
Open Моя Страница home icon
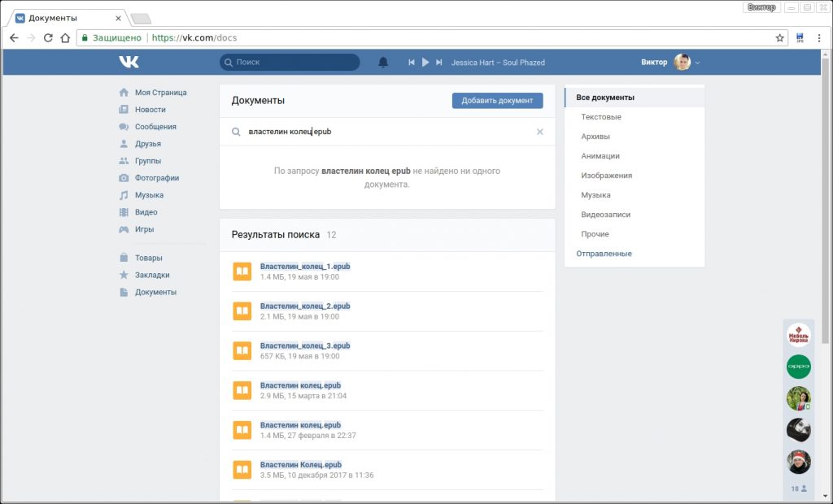click(124, 93)
